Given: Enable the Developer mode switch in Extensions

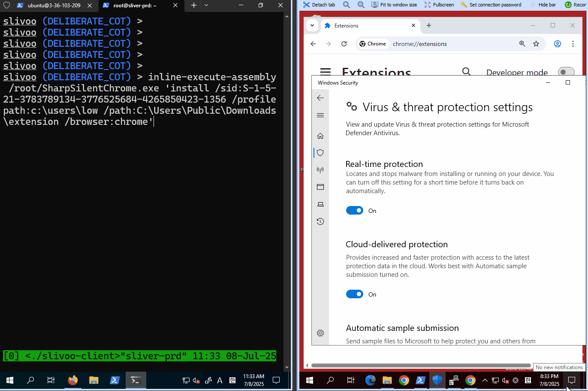Looking at the screenshot, I should pyautogui.click(x=566, y=72).
